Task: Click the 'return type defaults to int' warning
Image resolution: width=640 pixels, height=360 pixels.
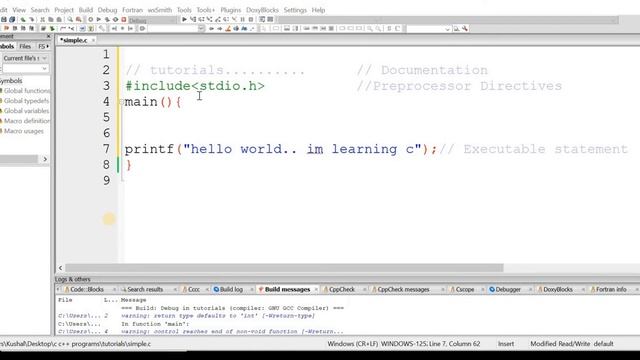Action: click(218, 316)
